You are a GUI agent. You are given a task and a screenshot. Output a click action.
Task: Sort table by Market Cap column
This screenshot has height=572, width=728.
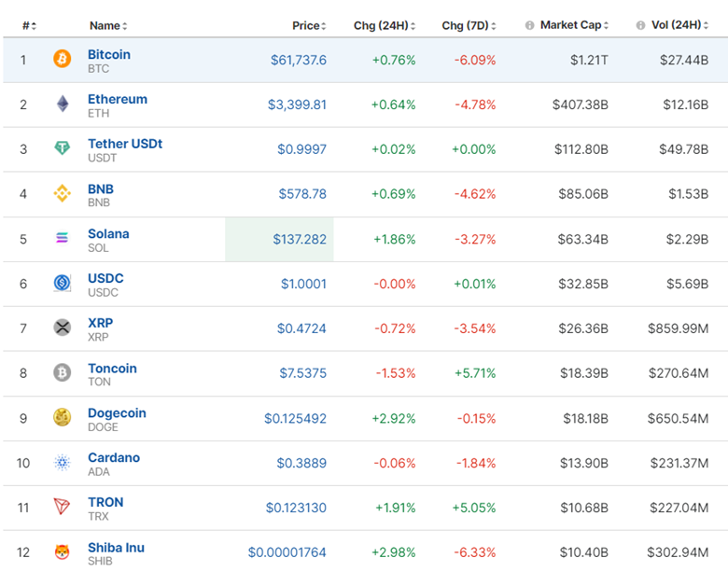tap(574, 25)
